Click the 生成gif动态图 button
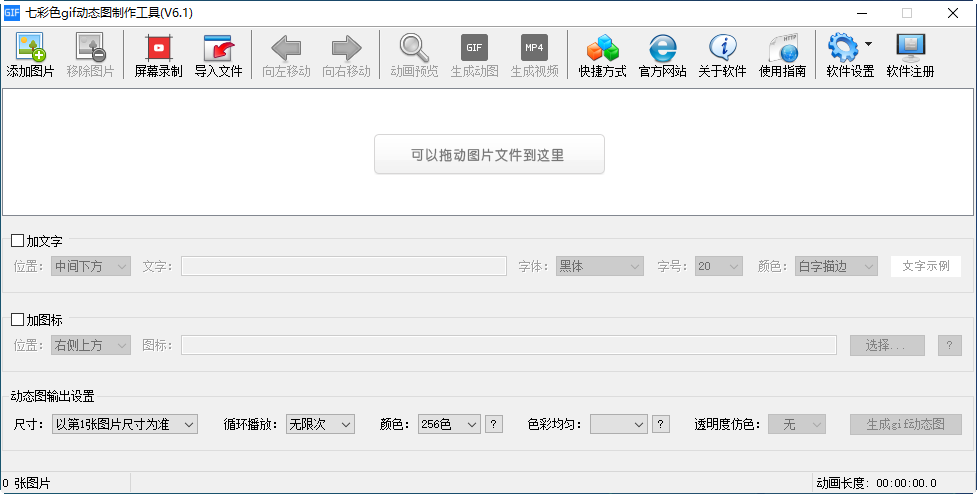This screenshot has width=977, height=494. [x=906, y=424]
